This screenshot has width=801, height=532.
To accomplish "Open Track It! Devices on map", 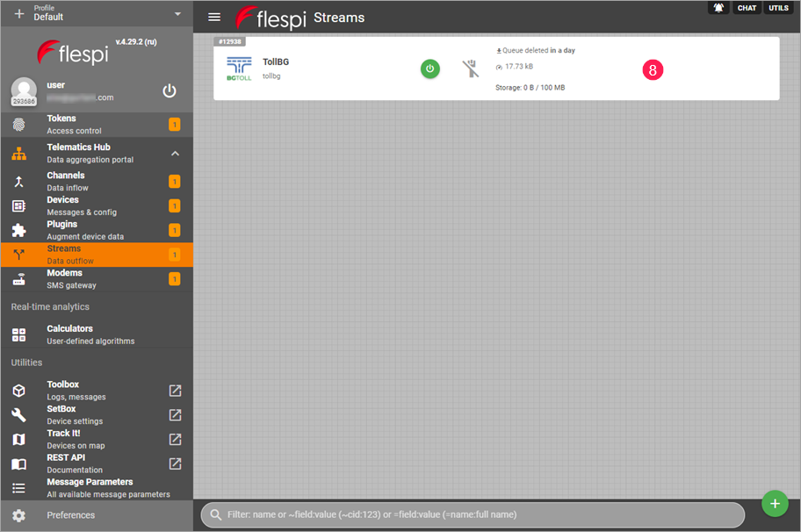I will [x=97, y=440].
